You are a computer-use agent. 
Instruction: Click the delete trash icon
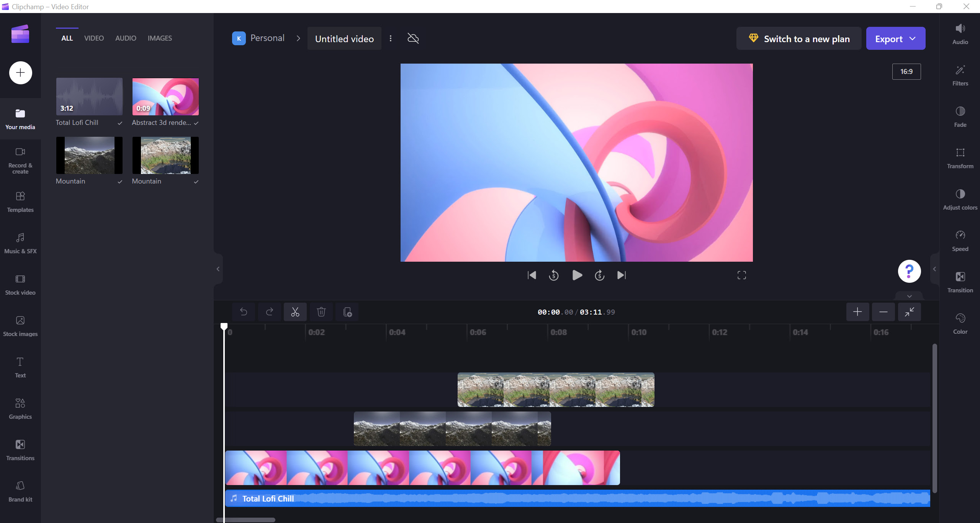point(321,312)
